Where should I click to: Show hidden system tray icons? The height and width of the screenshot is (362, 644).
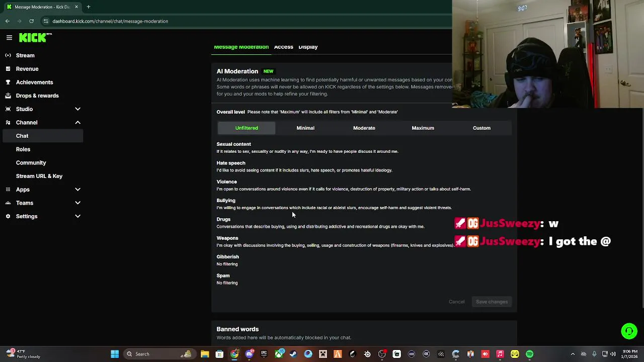pyautogui.click(x=573, y=354)
